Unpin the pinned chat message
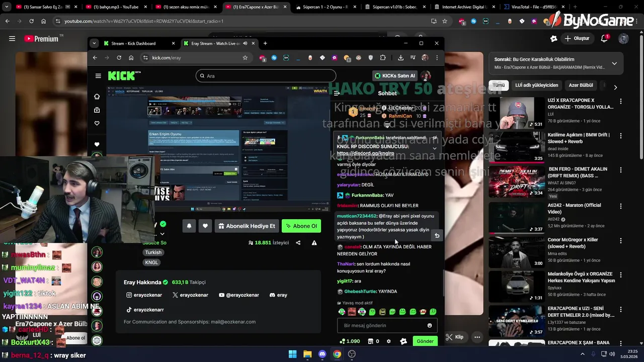Viewport: 644px width, 362px height. (435, 138)
